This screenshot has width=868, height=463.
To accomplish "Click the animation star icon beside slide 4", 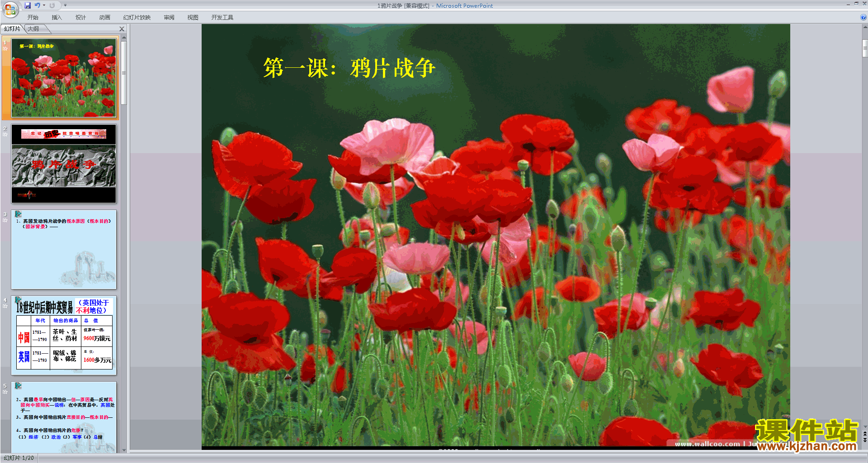I will coord(5,306).
